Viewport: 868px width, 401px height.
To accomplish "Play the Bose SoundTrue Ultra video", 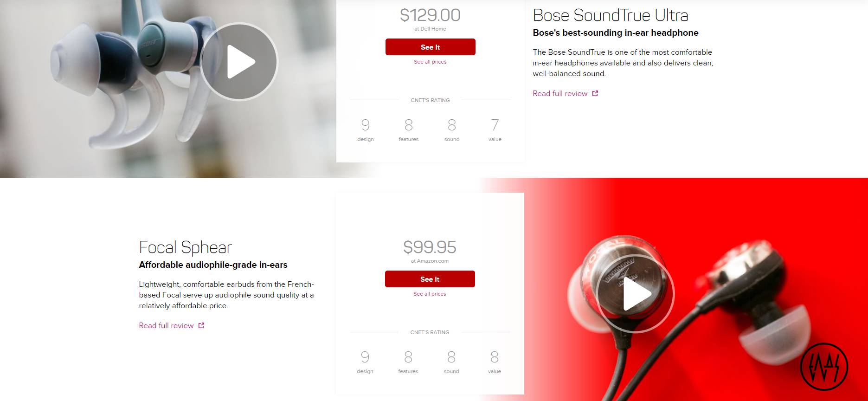I will point(239,61).
